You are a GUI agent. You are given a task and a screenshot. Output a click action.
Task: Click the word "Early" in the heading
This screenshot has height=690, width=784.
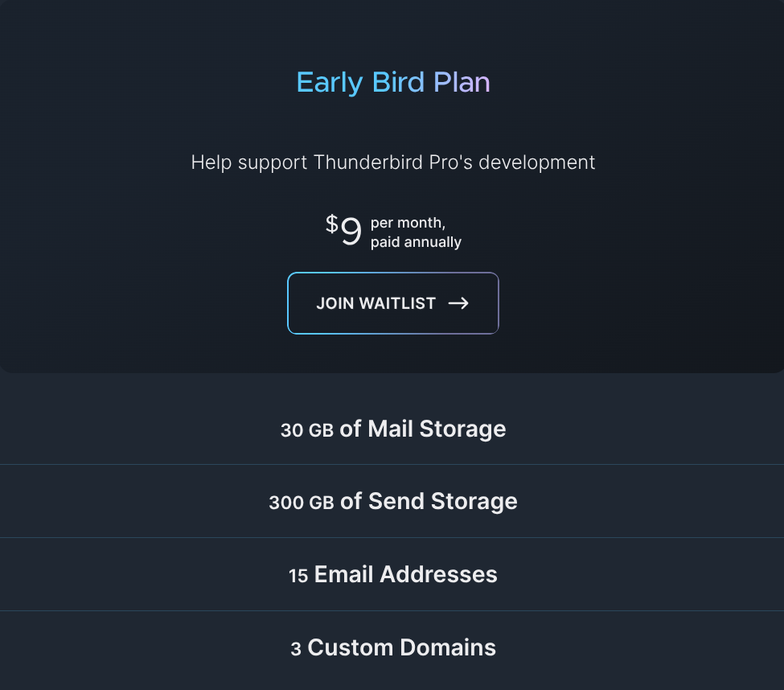click(x=330, y=82)
